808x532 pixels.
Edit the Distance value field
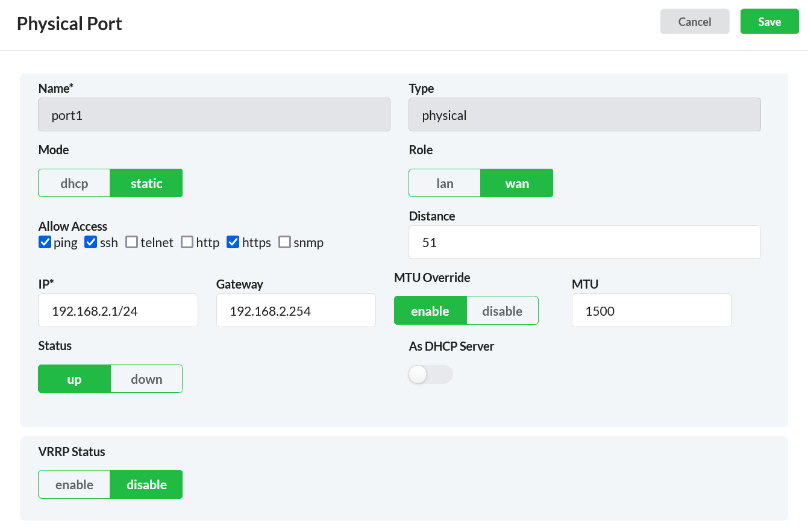coord(584,242)
